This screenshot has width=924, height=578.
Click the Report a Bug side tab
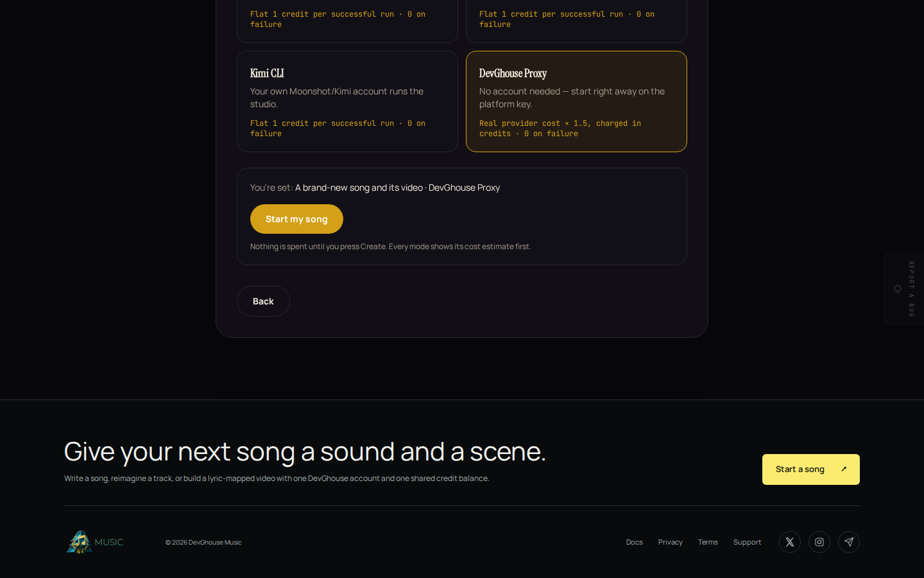tap(904, 289)
